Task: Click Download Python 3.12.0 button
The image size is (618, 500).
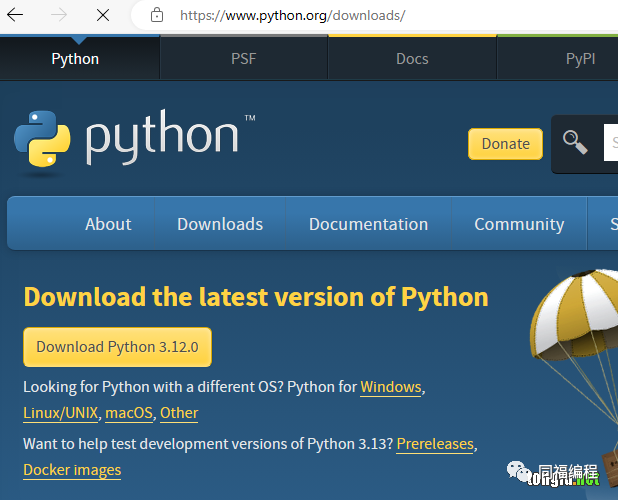Action: pyautogui.click(x=117, y=347)
